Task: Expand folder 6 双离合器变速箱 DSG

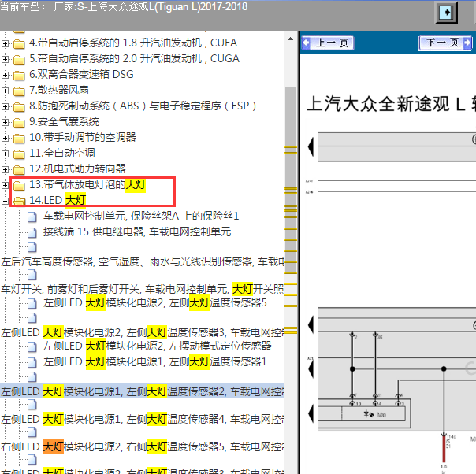Action: 5,75
